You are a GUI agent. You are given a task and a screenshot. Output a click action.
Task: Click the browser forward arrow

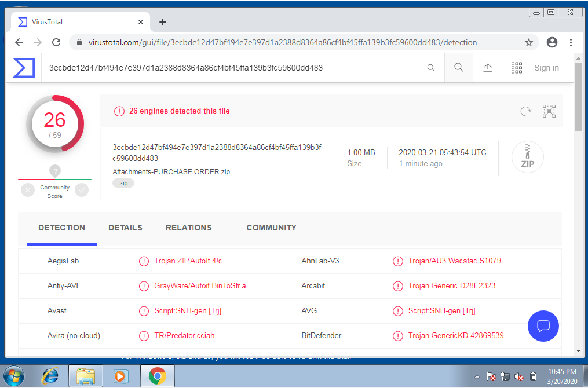(38, 42)
